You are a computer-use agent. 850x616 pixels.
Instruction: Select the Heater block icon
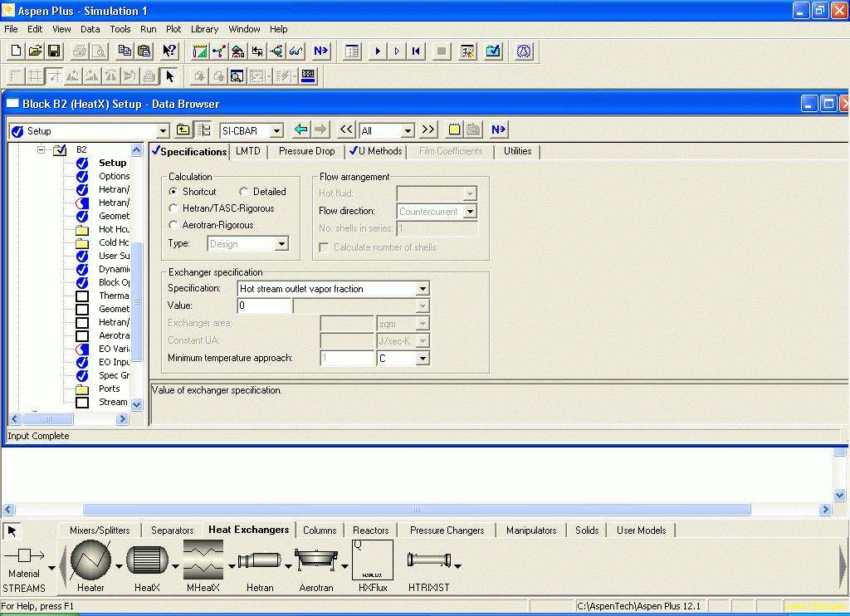90,560
